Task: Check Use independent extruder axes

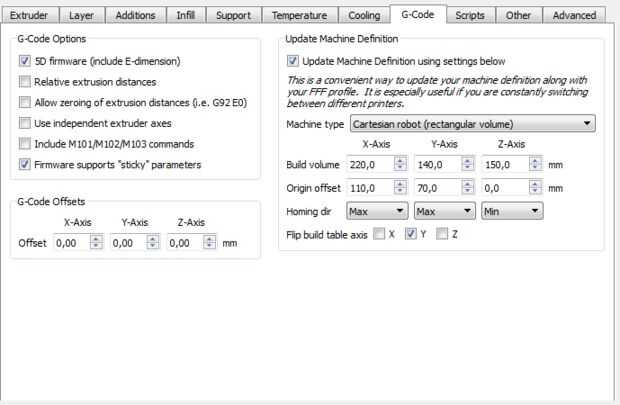Action: [x=25, y=123]
